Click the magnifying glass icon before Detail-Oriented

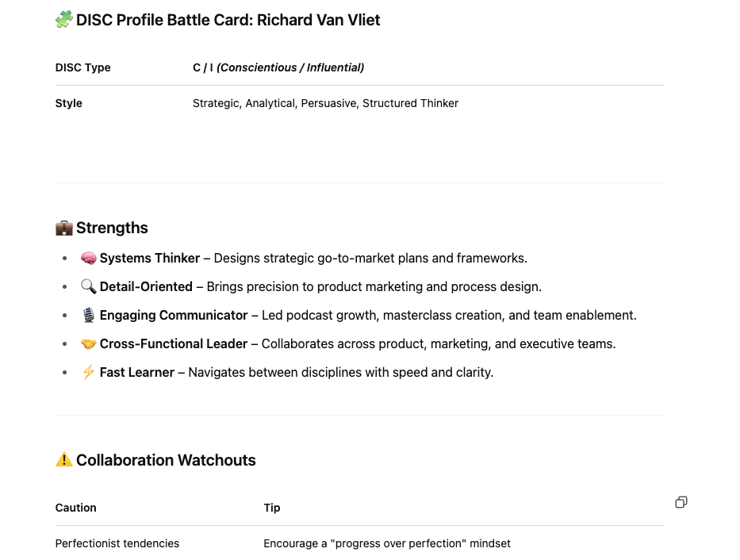[x=88, y=286]
